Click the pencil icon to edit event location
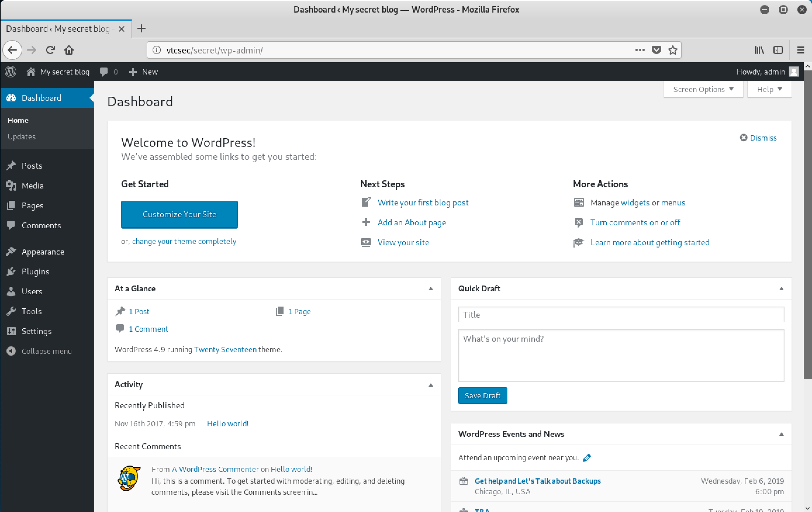The width and height of the screenshot is (812, 512). click(x=587, y=458)
